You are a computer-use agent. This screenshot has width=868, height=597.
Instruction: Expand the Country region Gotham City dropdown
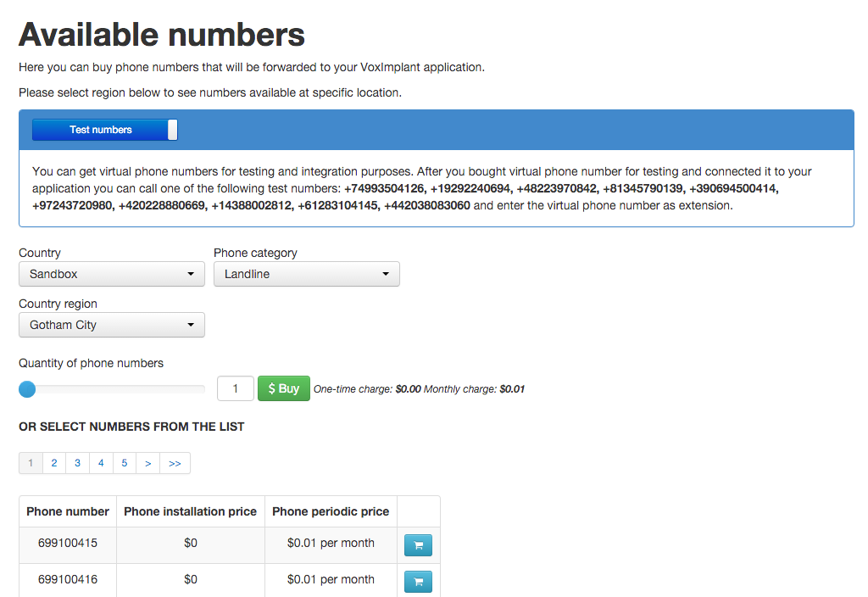(112, 325)
